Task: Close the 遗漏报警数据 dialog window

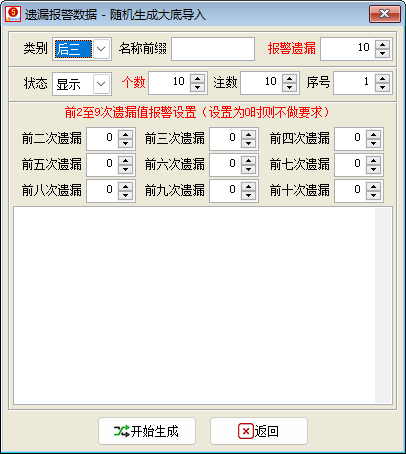Action: click(x=385, y=14)
